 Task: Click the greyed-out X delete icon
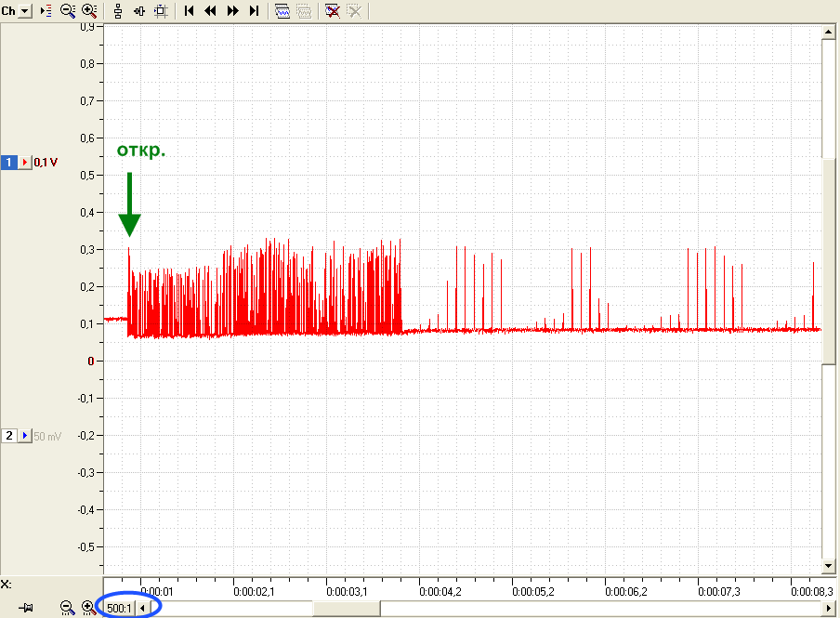354,11
